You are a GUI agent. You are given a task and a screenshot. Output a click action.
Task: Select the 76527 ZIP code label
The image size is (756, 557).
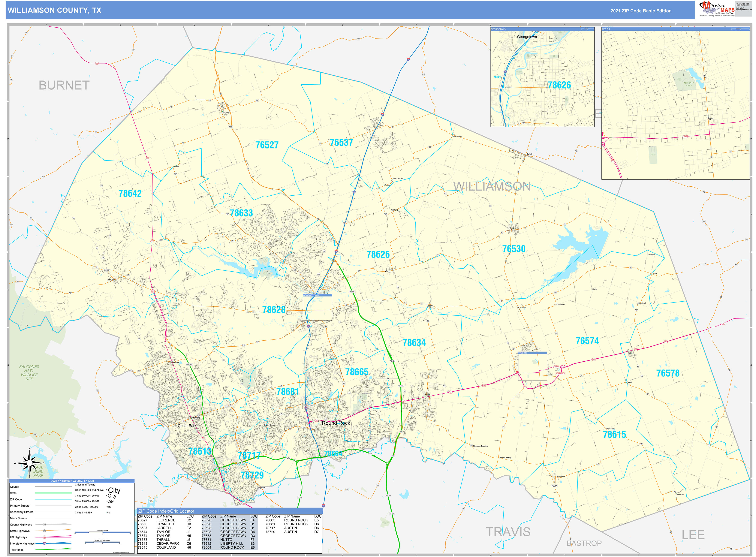267,145
